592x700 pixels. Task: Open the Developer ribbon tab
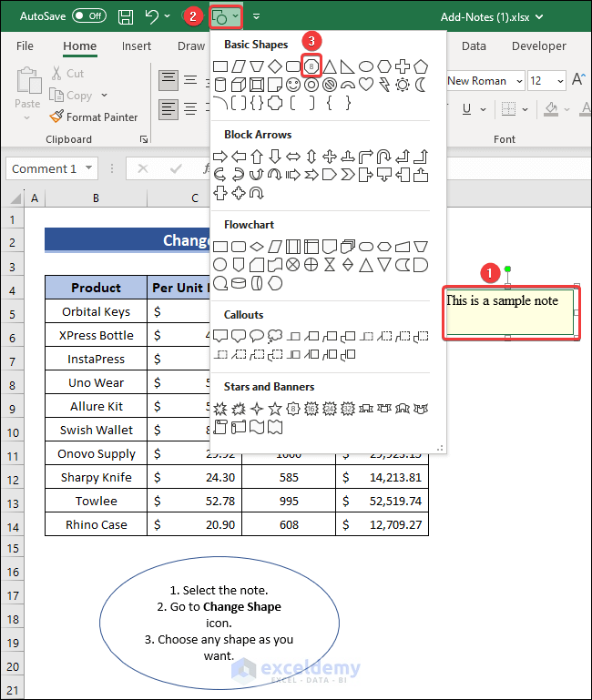click(539, 46)
